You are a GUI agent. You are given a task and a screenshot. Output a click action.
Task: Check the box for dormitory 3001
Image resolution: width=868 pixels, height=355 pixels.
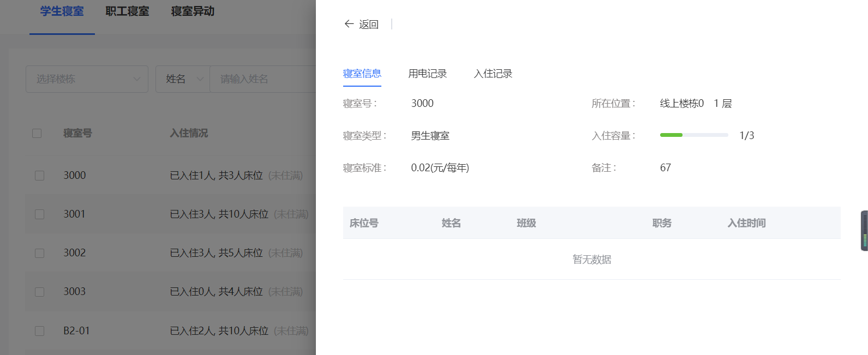[39, 214]
